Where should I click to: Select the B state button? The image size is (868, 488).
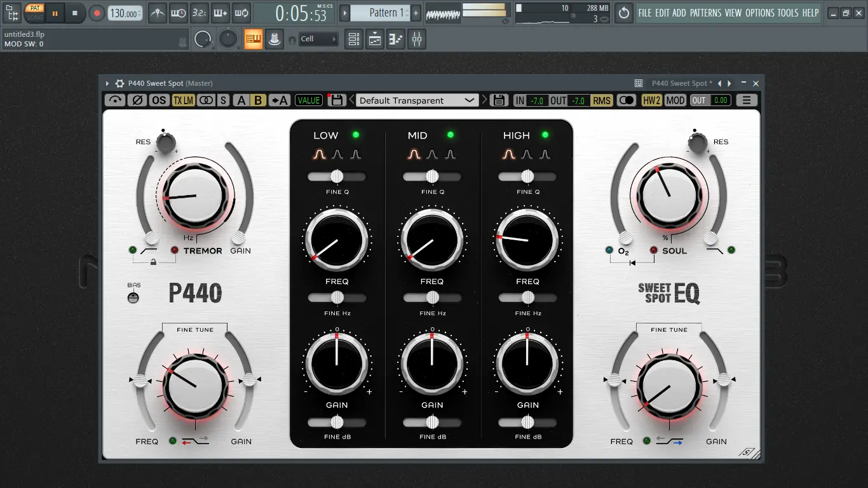pyautogui.click(x=258, y=100)
